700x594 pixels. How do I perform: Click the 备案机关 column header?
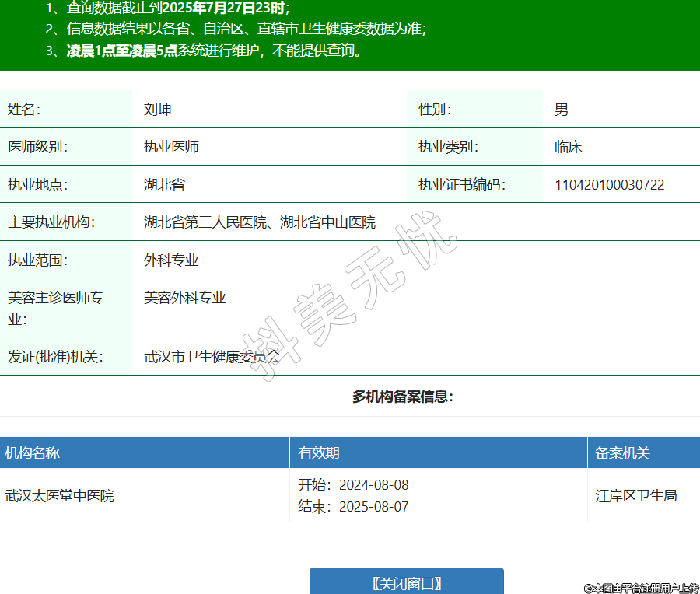pos(622,453)
